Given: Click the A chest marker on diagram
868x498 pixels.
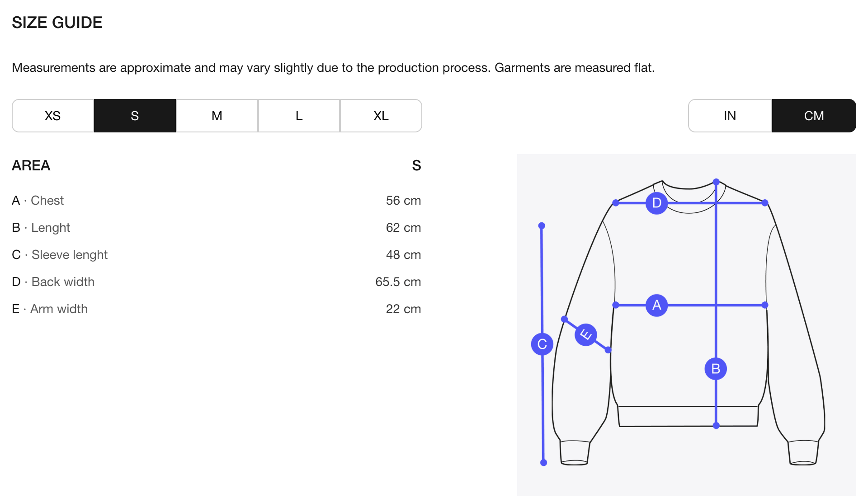Looking at the screenshot, I should pos(656,305).
